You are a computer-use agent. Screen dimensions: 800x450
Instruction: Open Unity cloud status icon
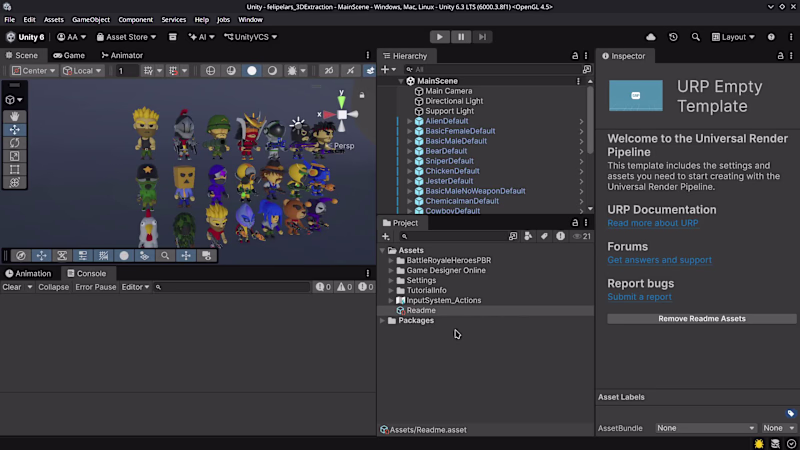point(651,37)
